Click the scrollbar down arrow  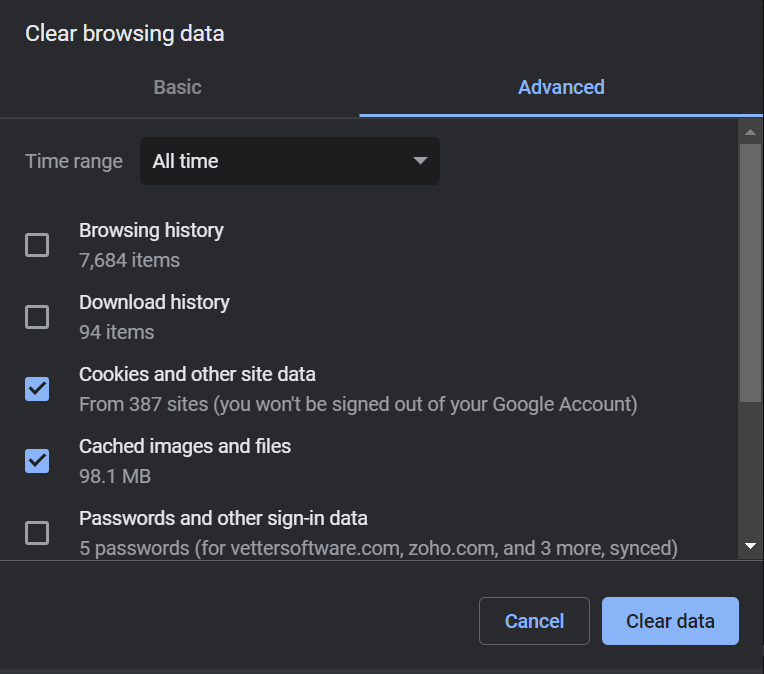[x=750, y=546]
